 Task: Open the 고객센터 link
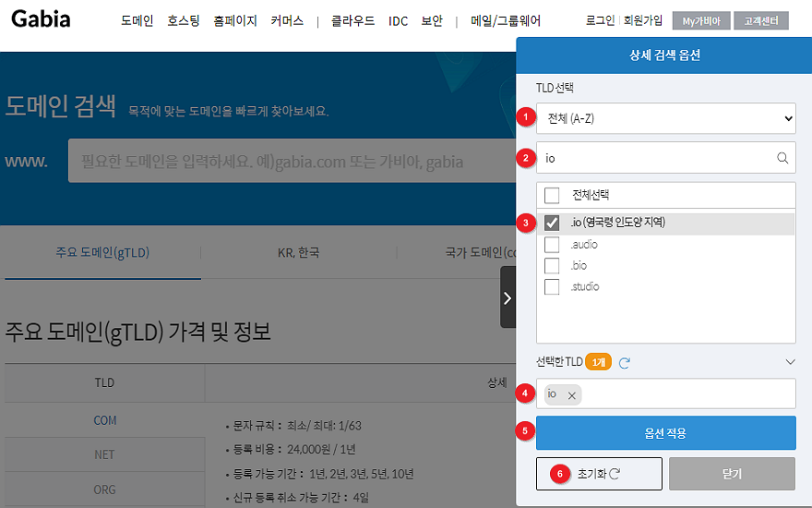click(760, 21)
